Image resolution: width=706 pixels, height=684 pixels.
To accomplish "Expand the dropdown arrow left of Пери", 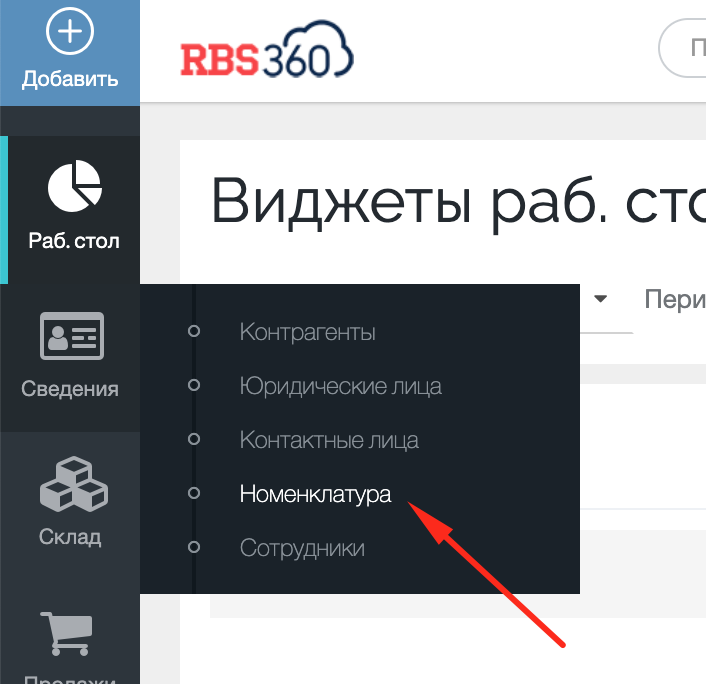I will 601,299.
